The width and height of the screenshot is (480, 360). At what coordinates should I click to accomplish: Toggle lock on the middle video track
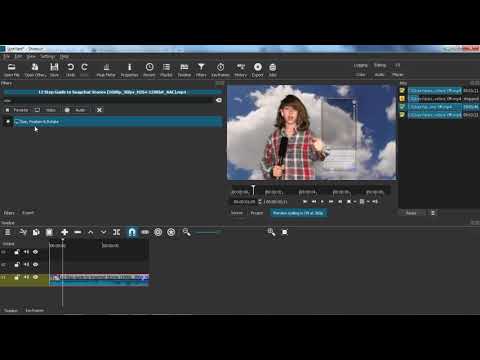coord(17,265)
